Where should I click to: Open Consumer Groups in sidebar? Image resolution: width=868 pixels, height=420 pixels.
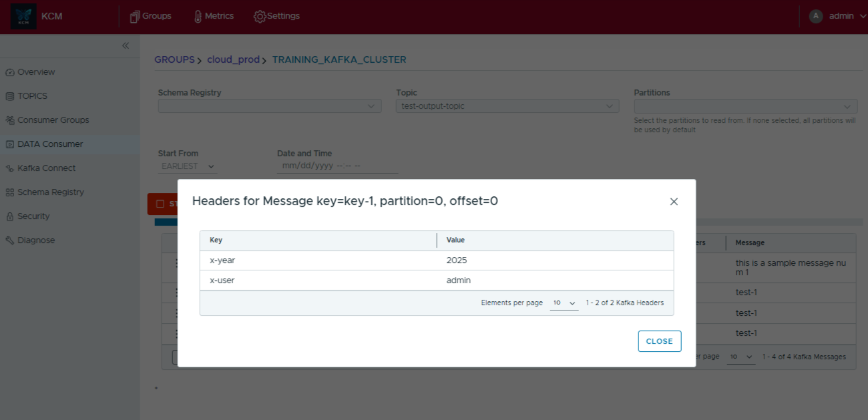tap(53, 120)
